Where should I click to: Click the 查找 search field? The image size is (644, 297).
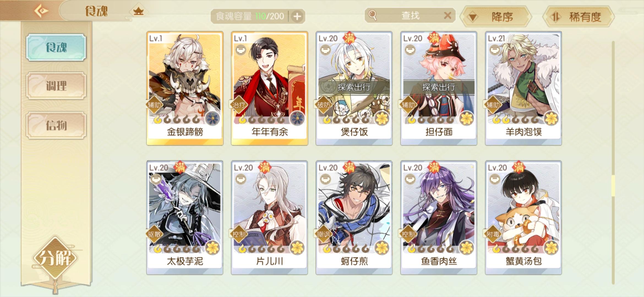coord(410,15)
